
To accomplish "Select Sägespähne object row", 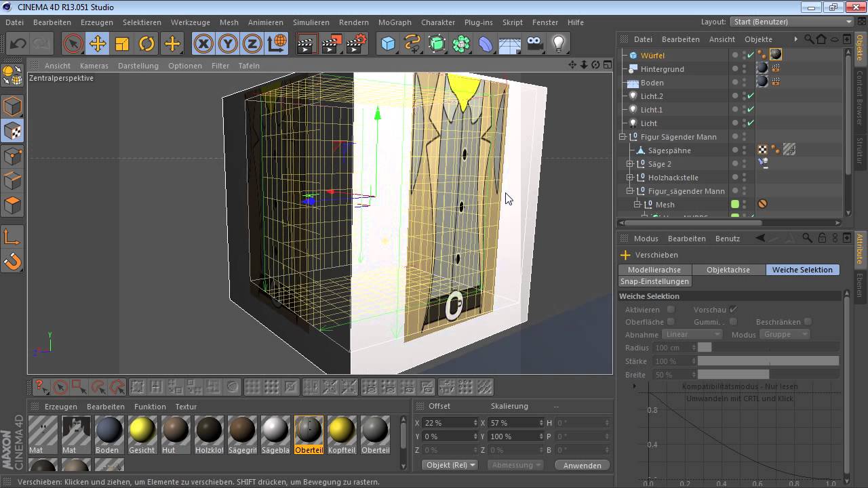I will click(669, 150).
